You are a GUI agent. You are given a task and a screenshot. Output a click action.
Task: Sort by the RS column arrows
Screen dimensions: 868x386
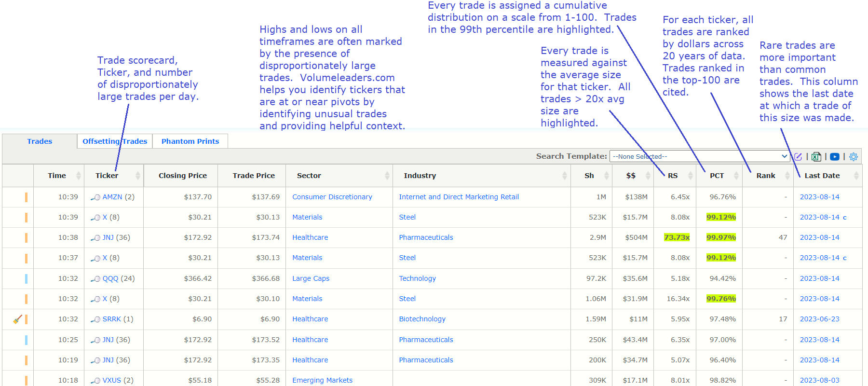(x=690, y=176)
